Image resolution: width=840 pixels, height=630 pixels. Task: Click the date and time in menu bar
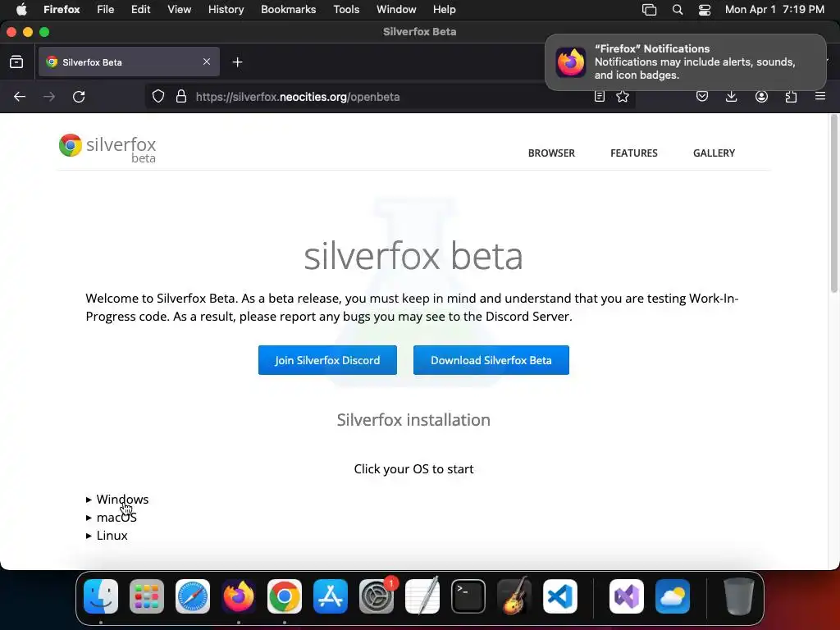click(x=774, y=10)
